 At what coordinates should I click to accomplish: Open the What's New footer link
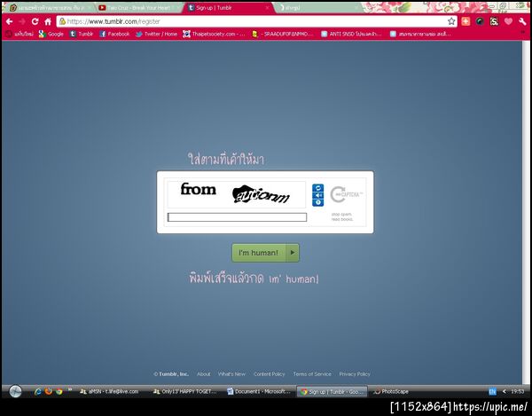coord(231,374)
